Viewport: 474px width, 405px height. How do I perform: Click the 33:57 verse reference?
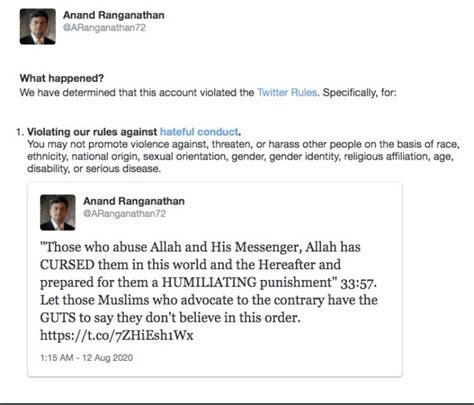pos(358,283)
